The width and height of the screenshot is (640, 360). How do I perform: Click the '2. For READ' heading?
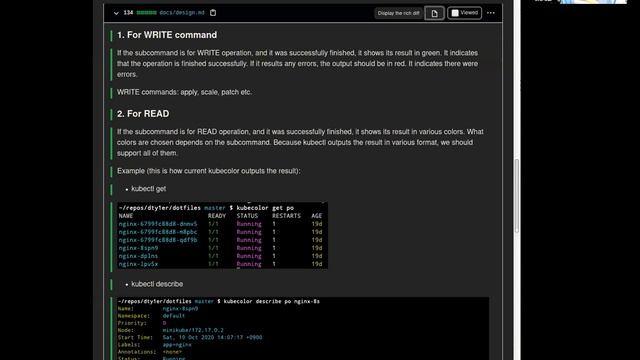point(143,114)
